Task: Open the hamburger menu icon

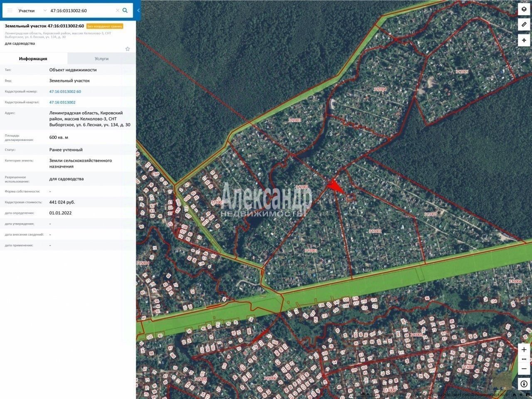Action: click(x=10, y=10)
